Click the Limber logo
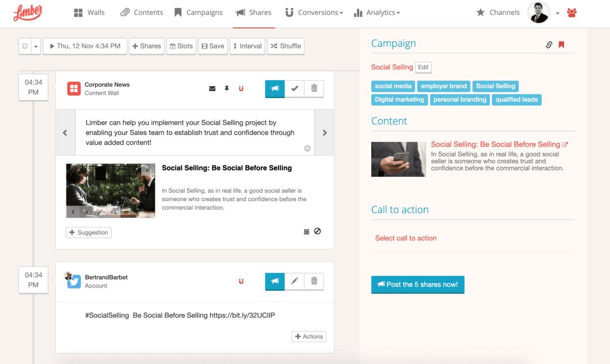This screenshot has height=364, width=610. pos(28,13)
